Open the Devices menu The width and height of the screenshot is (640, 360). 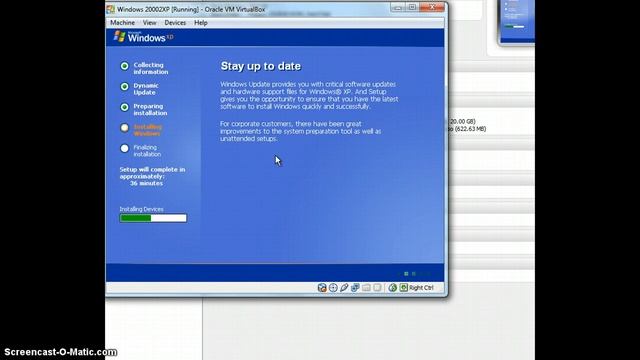coord(175,23)
